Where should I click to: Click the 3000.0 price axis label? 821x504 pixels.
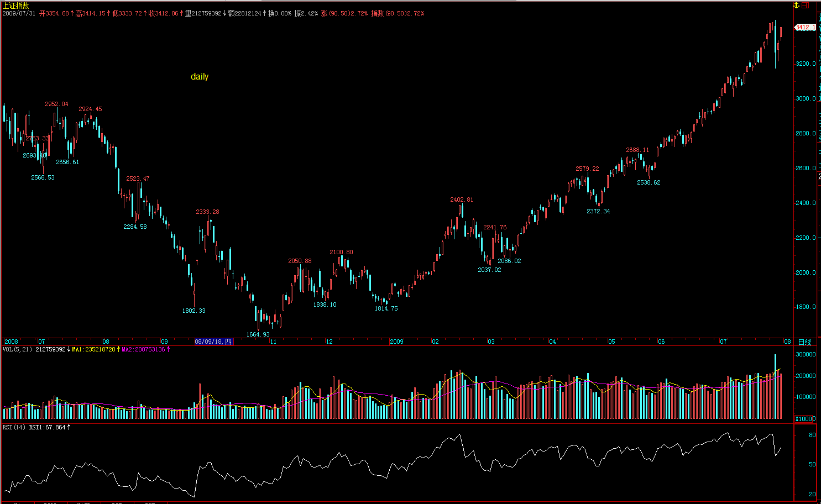806,98
